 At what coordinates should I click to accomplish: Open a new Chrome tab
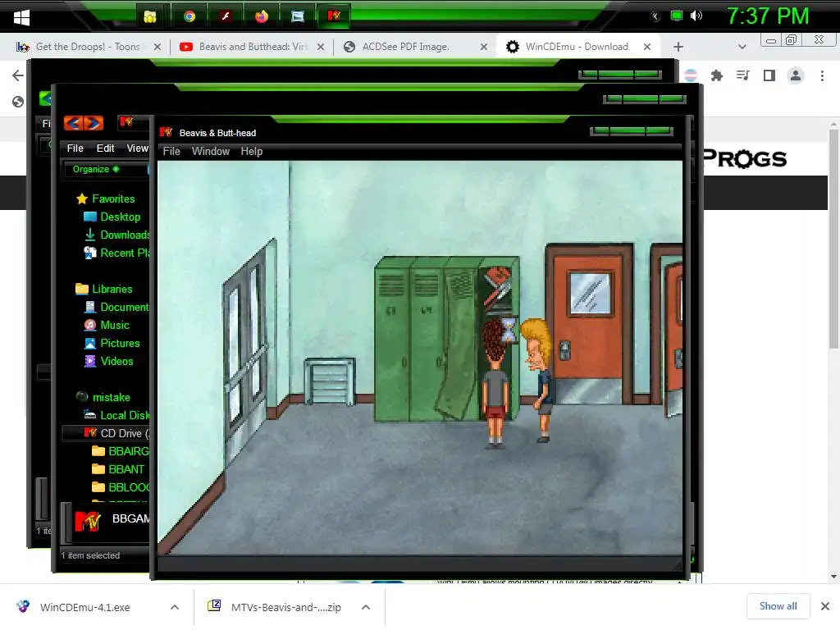tap(678, 47)
